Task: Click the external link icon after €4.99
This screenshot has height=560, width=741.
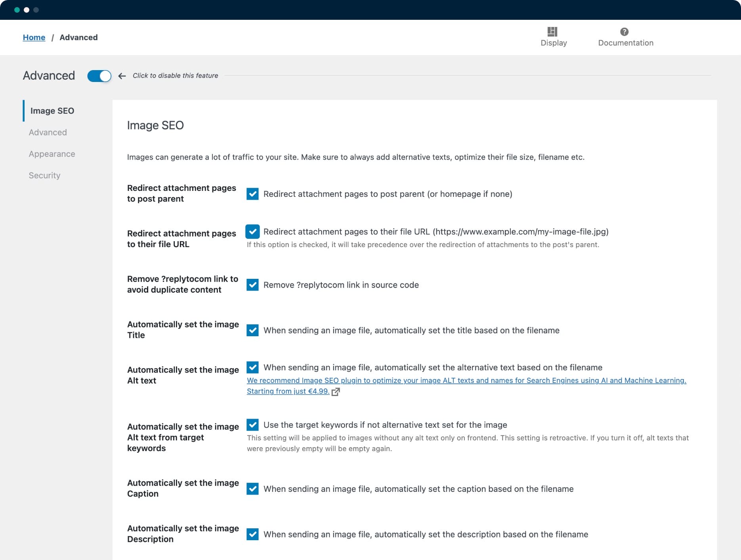Action: (x=336, y=392)
